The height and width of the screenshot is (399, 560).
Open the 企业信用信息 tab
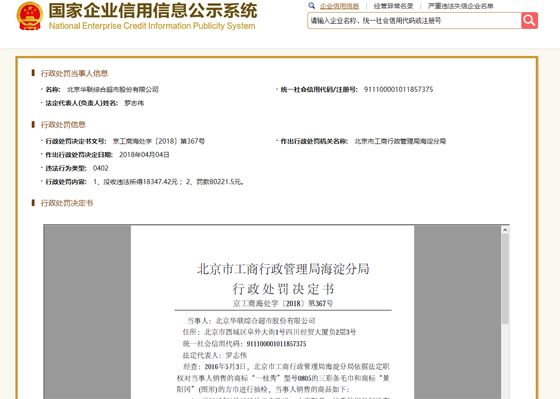tap(339, 6)
